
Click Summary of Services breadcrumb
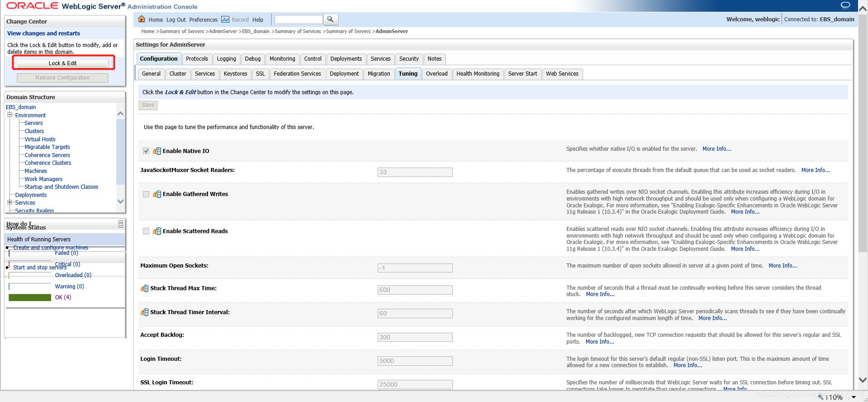298,31
